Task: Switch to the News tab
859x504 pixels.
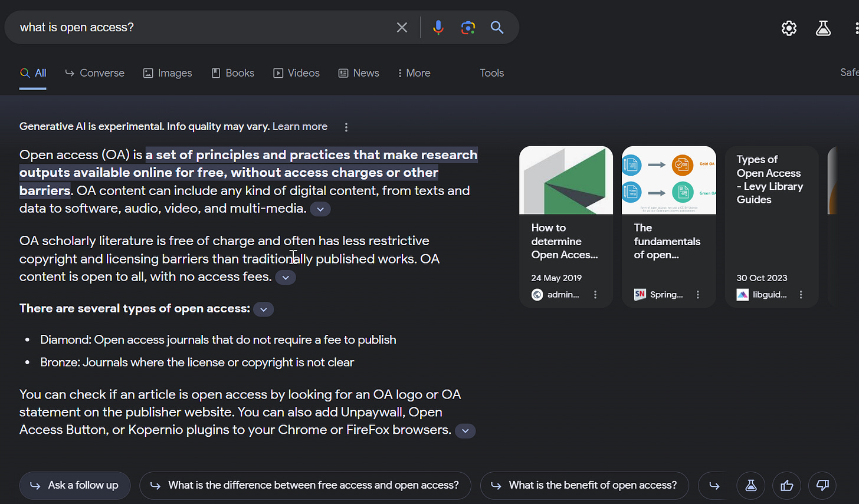Action: [359, 73]
